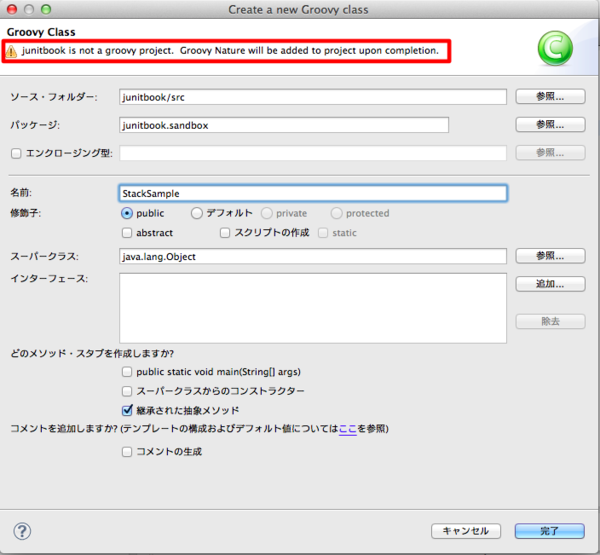Click the name field containing StackSample
Viewport: 600px width, 555px height.
(313, 193)
